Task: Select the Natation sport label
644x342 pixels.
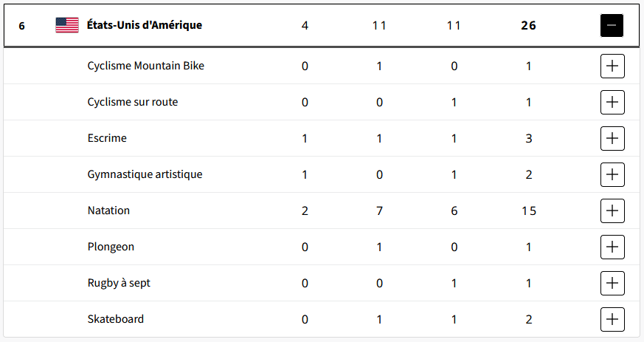Action: pyautogui.click(x=108, y=211)
